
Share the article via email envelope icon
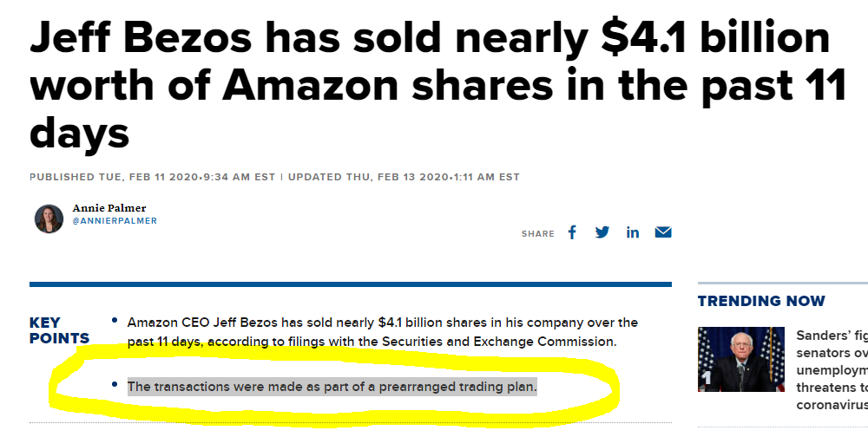(663, 232)
